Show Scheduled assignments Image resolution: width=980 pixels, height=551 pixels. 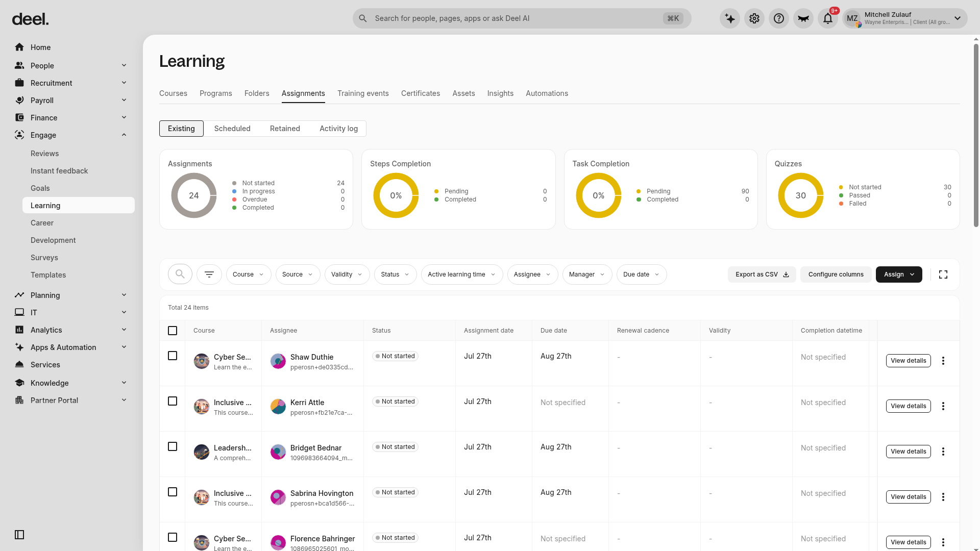pos(232,129)
